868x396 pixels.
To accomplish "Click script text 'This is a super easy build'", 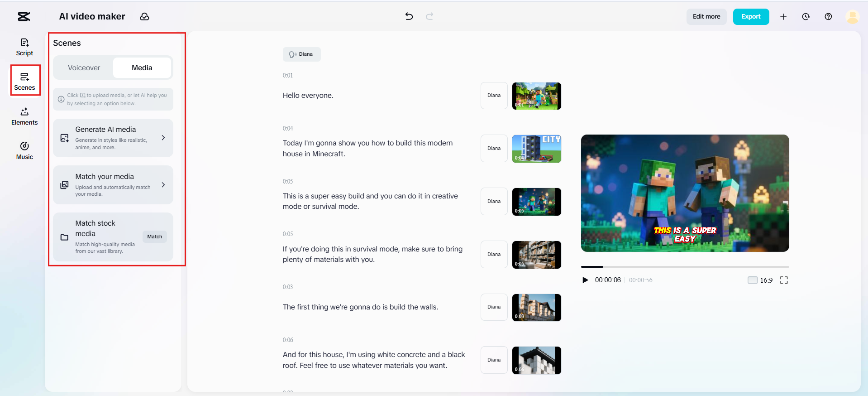I will (x=370, y=201).
